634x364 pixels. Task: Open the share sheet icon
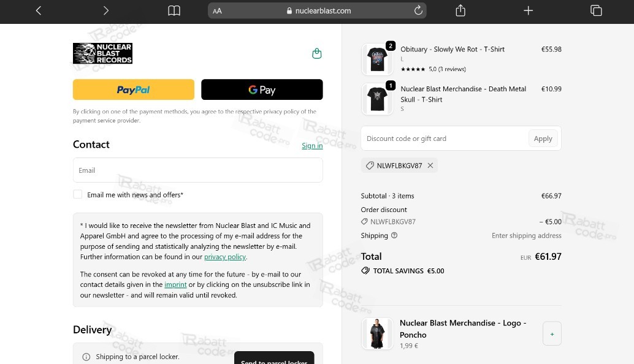(x=460, y=10)
